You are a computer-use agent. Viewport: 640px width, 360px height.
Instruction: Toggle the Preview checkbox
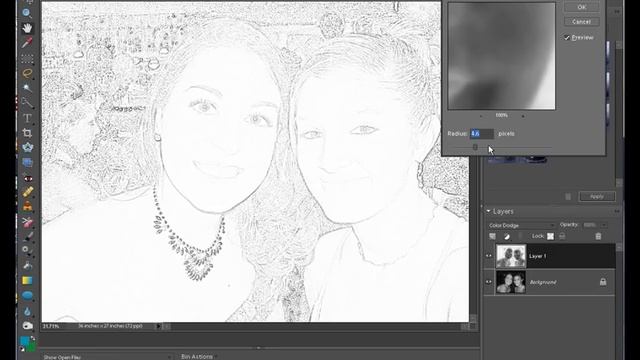pyautogui.click(x=567, y=38)
